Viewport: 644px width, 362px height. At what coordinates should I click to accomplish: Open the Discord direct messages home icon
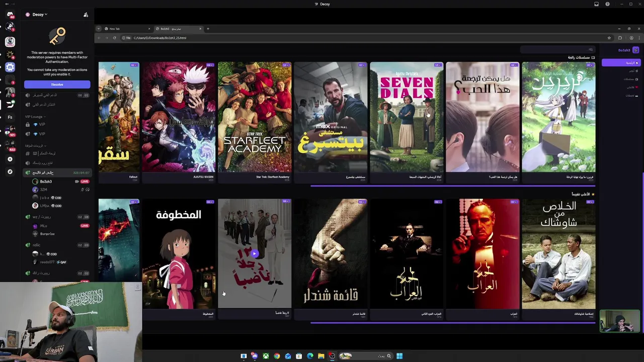point(10,15)
